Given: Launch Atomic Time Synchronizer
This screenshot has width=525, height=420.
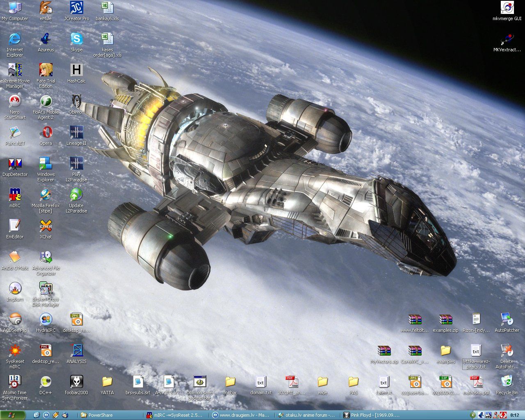Looking at the screenshot, I should coord(15,388).
